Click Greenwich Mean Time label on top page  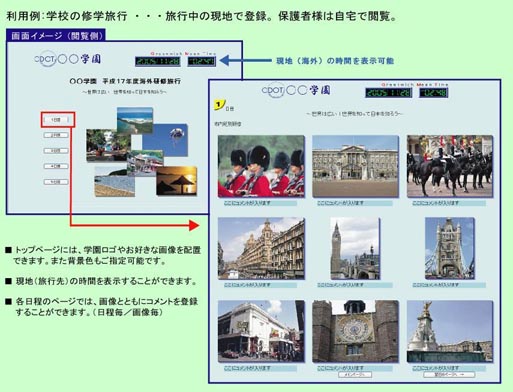pyautogui.click(x=183, y=53)
